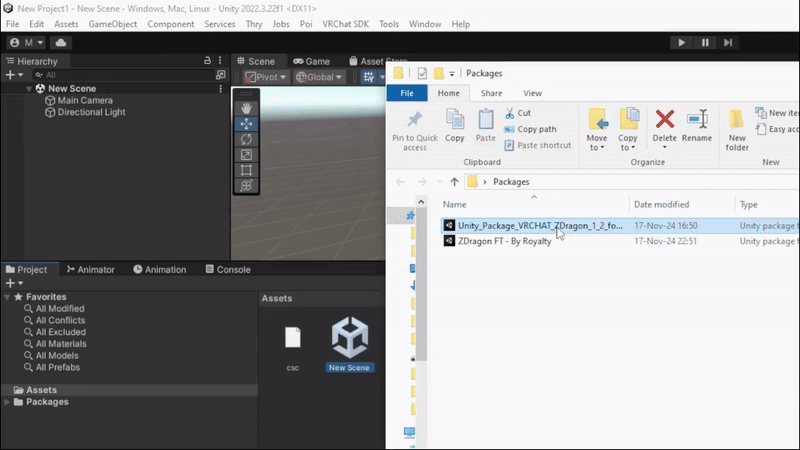Click the Unity Step frame button
Image resolution: width=800 pixels, height=450 pixels.
728,42
